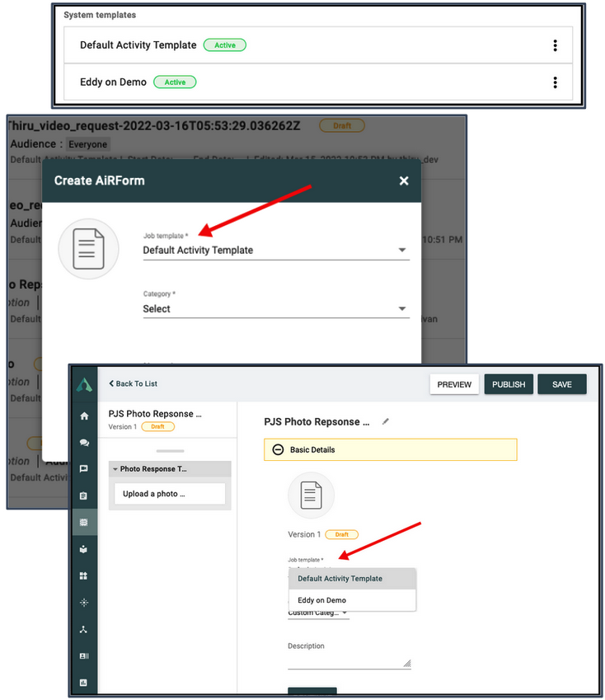Viewport: 605px width, 700px height.
Task: Click the System templates heading
Action: [x=100, y=15]
